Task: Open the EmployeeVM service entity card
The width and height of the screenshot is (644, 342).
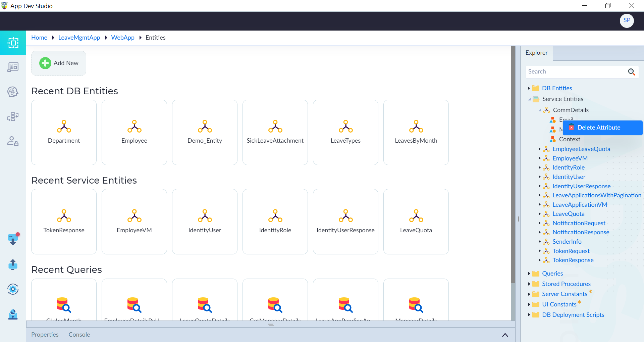Action: click(134, 222)
